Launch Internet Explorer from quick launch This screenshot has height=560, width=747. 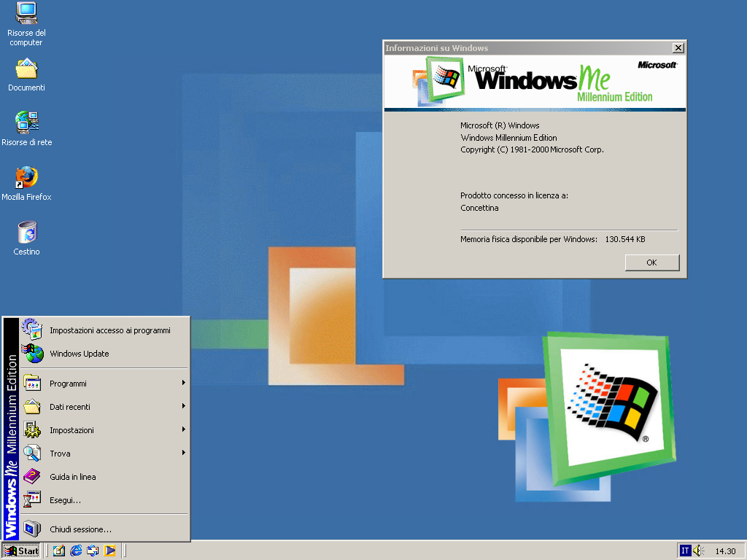75,551
